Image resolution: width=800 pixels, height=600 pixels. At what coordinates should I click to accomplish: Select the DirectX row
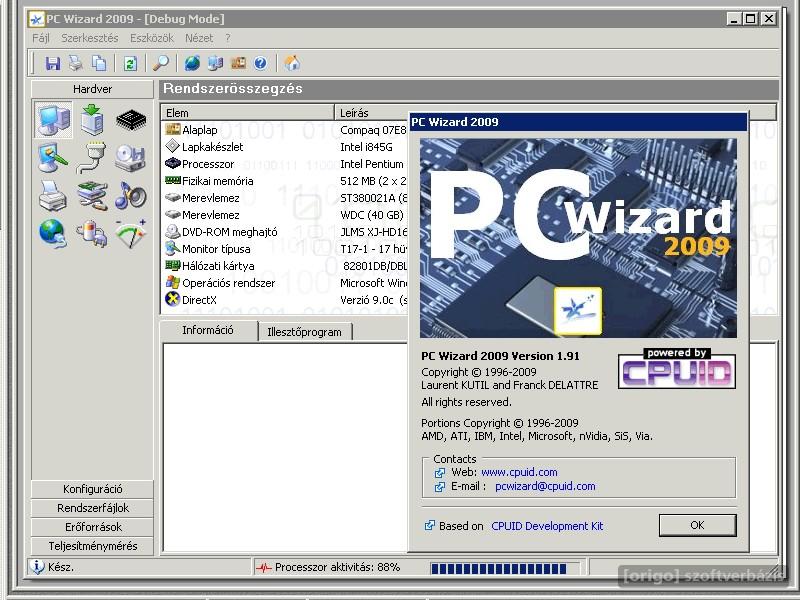click(285, 300)
